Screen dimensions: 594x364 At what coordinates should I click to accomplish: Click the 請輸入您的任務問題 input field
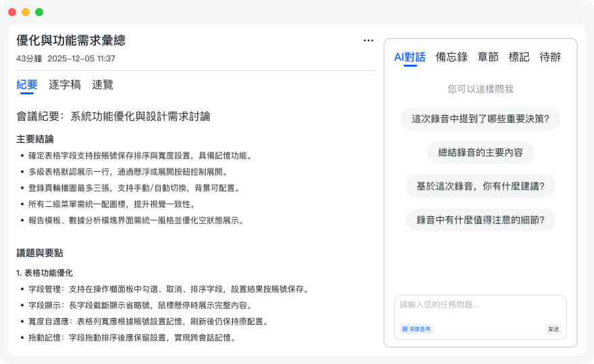click(x=479, y=305)
